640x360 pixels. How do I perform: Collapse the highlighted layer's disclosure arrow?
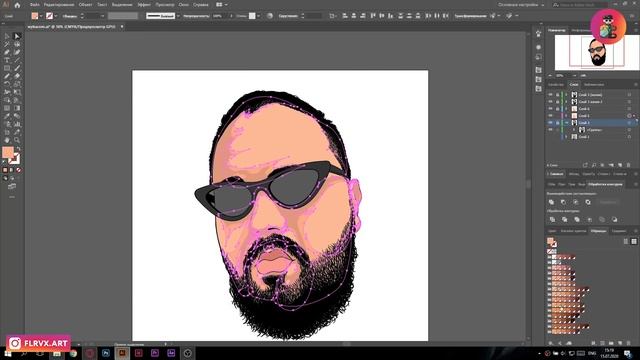[x=566, y=123]
